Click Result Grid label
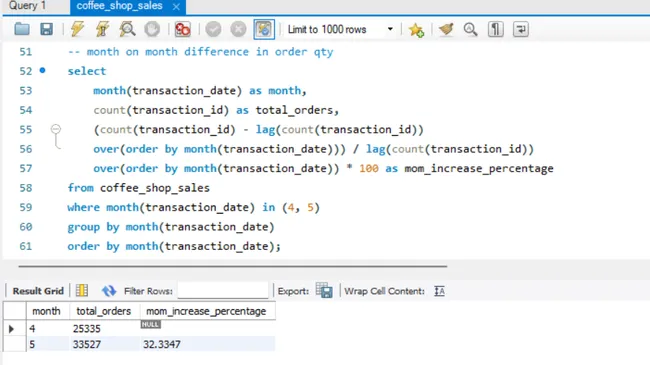Screen dimensions: 650x365 (38, 291)
